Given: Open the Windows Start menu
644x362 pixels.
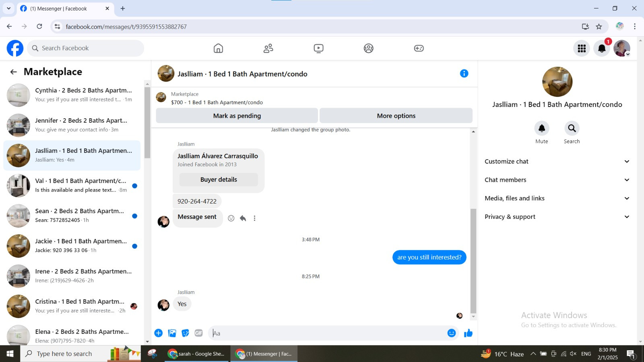Looking at the screenshot, I should [10, 354].
